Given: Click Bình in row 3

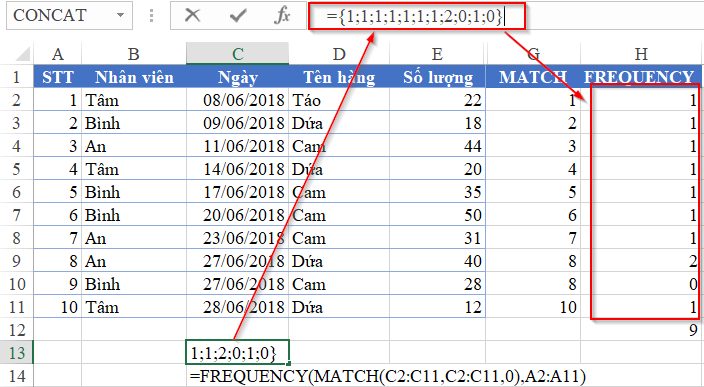Looking at the screenshot, I should [x=134, y=123].
